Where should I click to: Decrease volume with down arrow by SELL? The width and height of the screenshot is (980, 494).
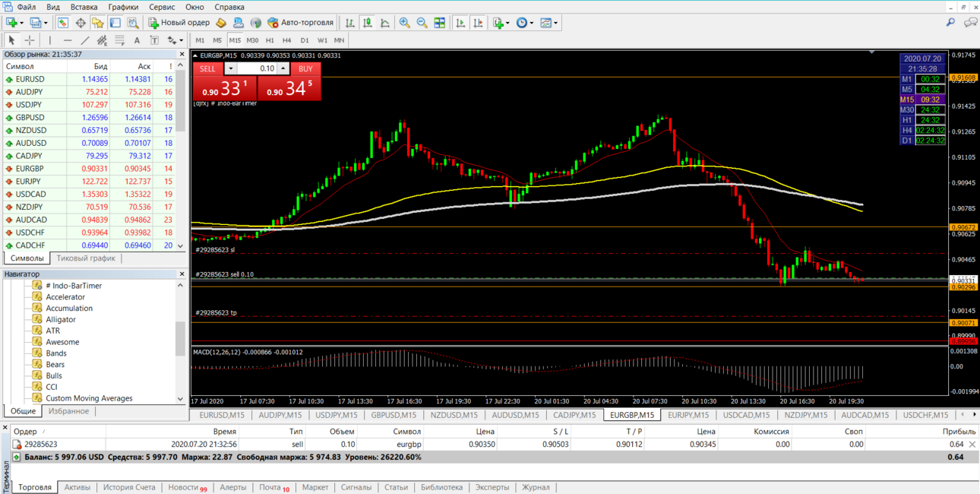(x=231, y=68)
